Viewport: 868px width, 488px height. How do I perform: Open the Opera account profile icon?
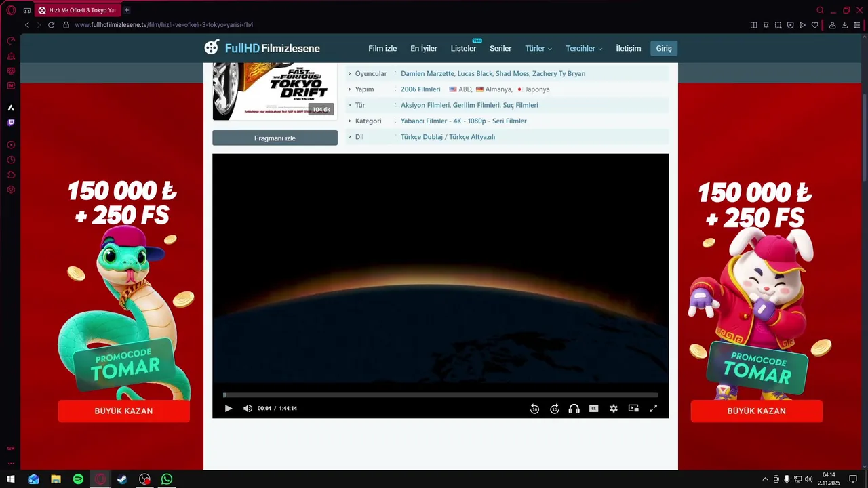pyautogui.click(x=832, y=25)
